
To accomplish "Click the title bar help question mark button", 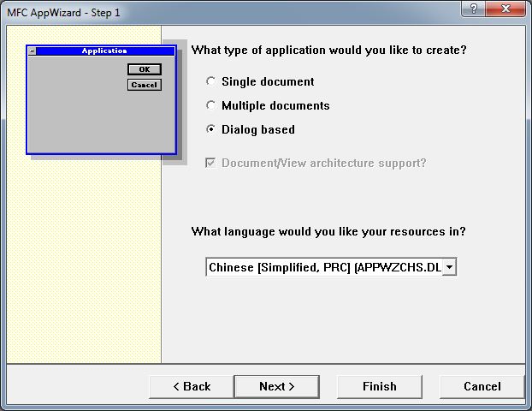I will [473, 9].
